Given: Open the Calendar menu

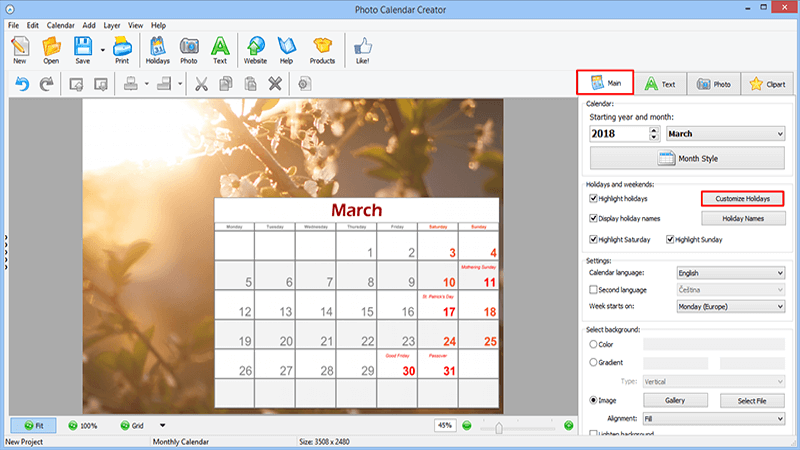Looking at the screenshot, I should pos(61,25).
